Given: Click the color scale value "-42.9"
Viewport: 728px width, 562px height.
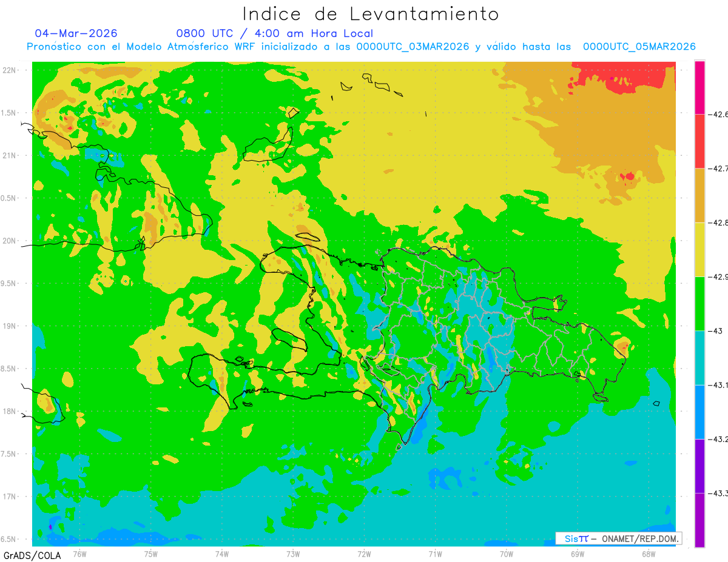Looking at the screenshot, I should [720, 276].
